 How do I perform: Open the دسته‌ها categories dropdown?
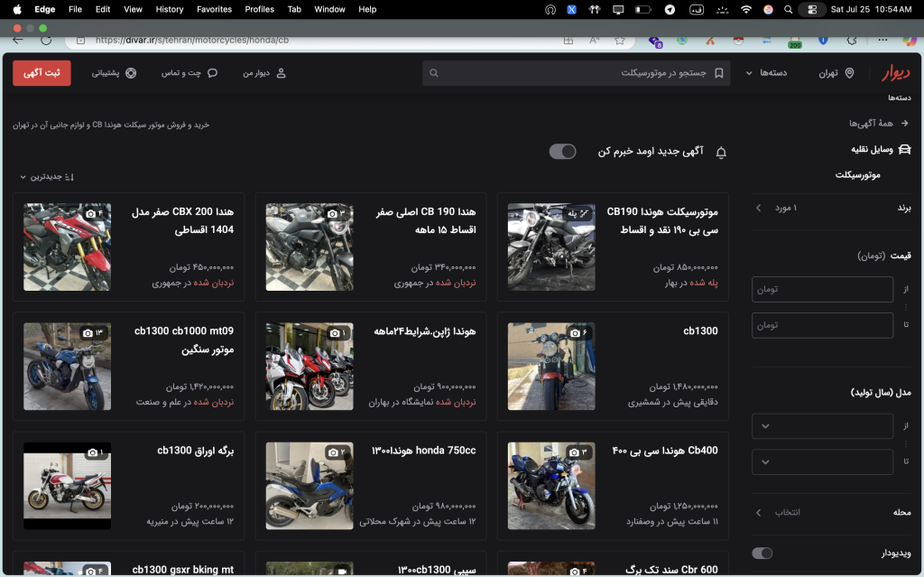coord(766,73)
